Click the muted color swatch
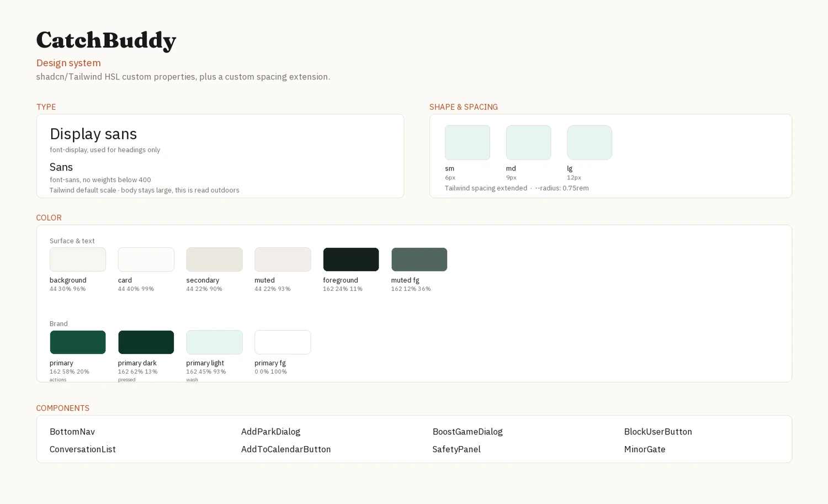The height and width of the screenshot is (504, 828). pos(283,259)
